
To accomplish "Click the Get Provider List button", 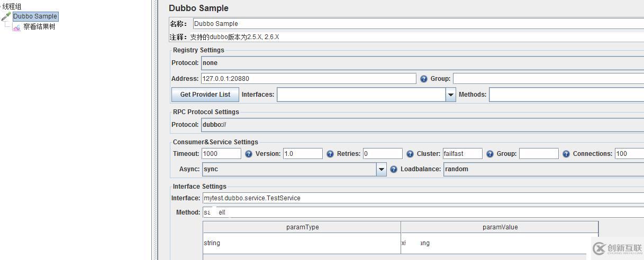I will point(205,95).
